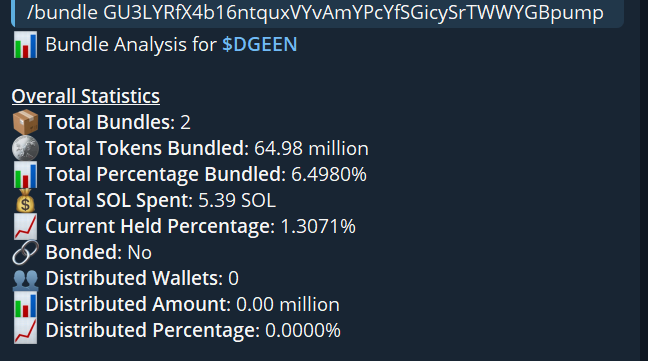Click the 1.3071% current held value
Viewport: 648px width, 361px height.
[318, 227]
